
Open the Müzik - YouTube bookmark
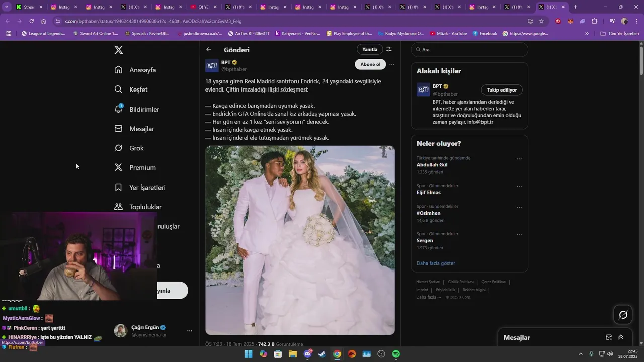pyautogui.click(x=448, y=34)
